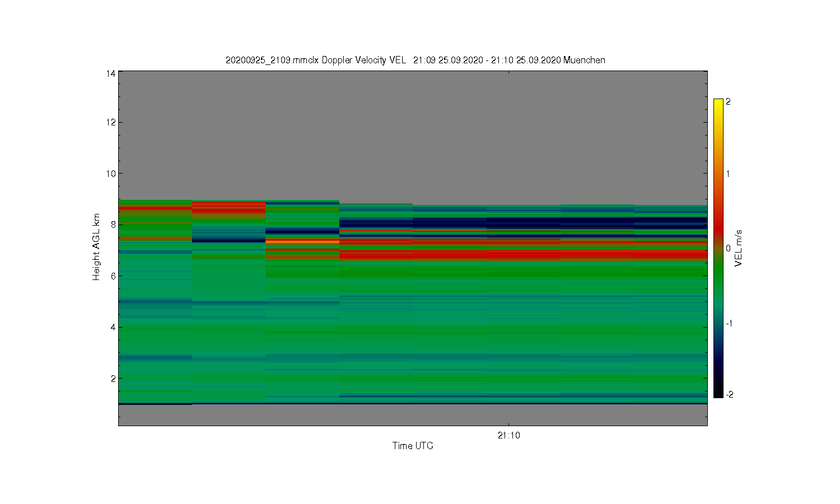Click the plot title text 20200925_2109.mmclx
Image resolution: width=840 pixels, height=504 pixels.
[272, 60]
